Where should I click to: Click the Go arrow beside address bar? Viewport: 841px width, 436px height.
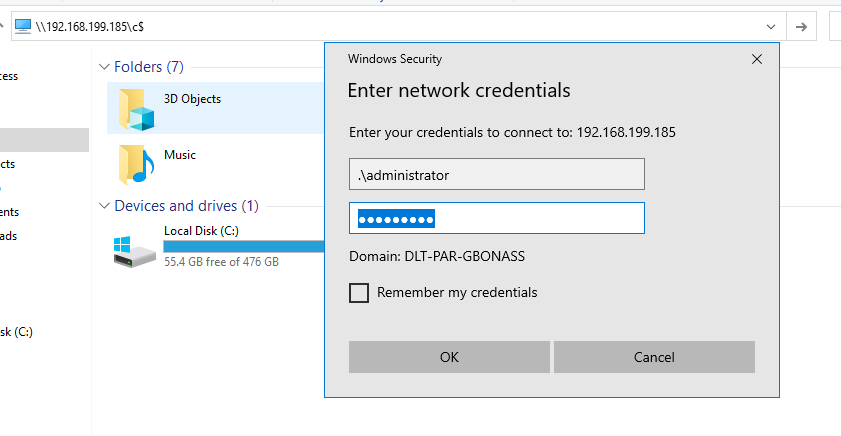click(x=801, y=27)
